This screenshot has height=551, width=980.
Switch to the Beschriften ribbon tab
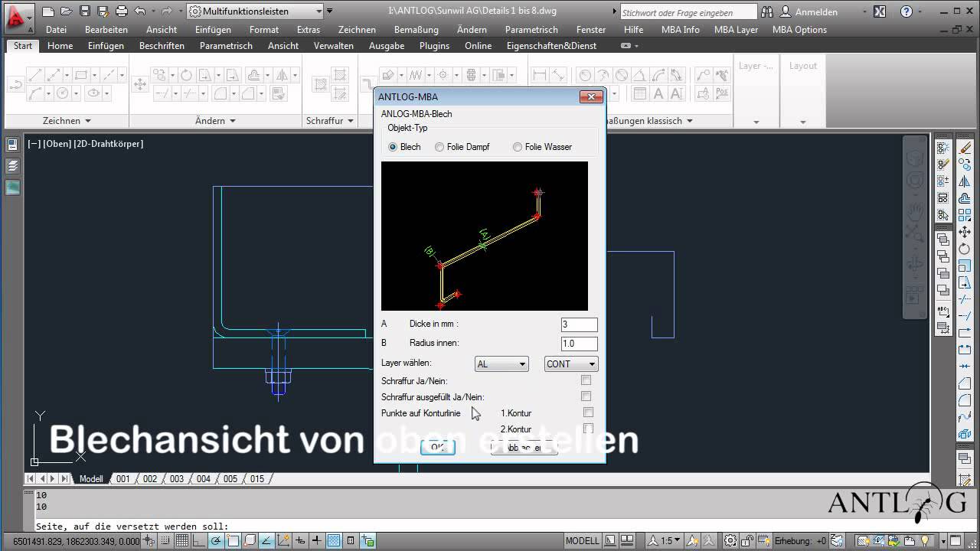(162, 46)
